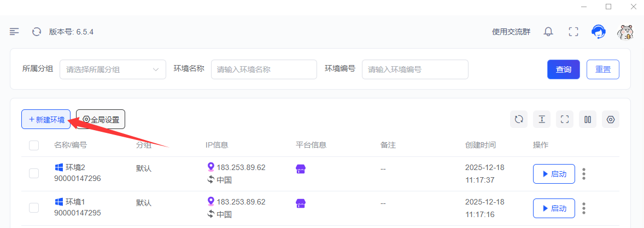Viewport: 644px width, 228px height.
Task: Click platform store icon for 环境2
Action: (x=300, y=169)
